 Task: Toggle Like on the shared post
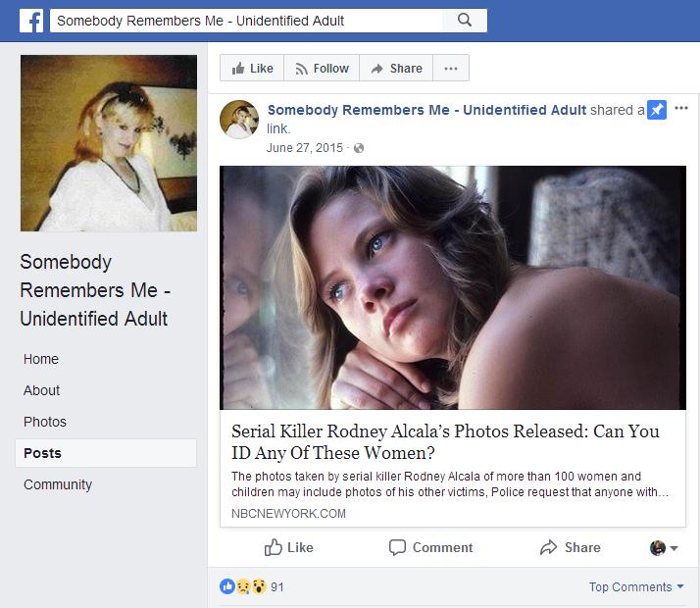click(288, 547)
